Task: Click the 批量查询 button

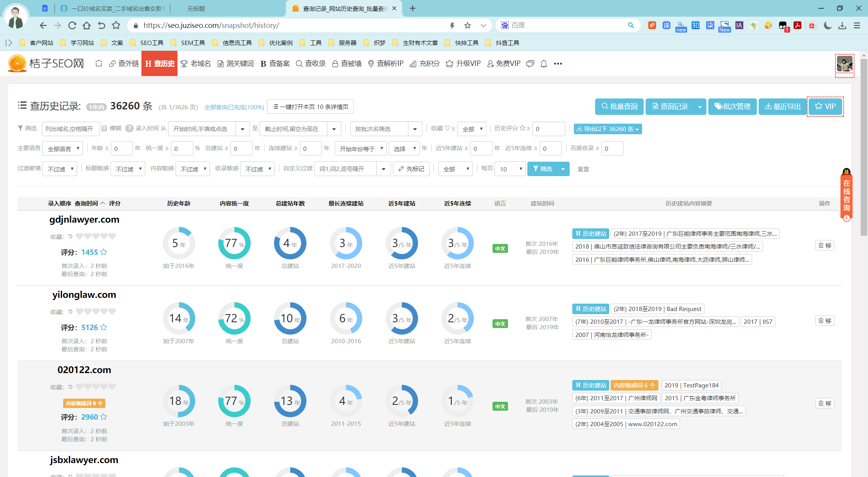Action: click(x=619, y=106)
